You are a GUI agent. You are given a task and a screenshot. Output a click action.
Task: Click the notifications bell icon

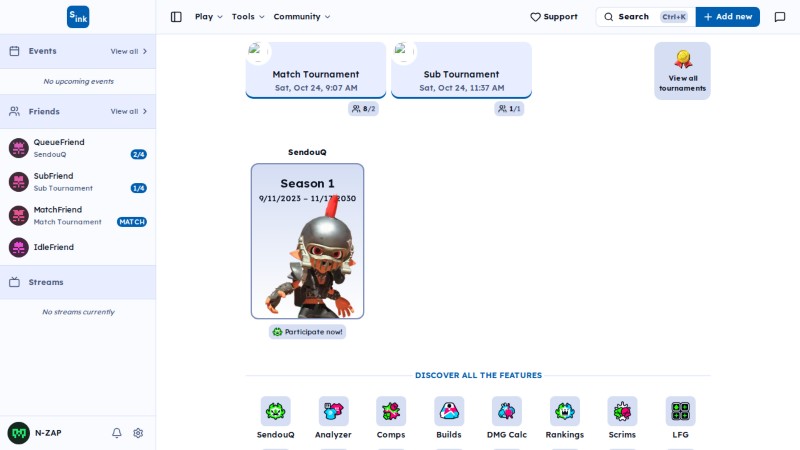tap(117, 433)
